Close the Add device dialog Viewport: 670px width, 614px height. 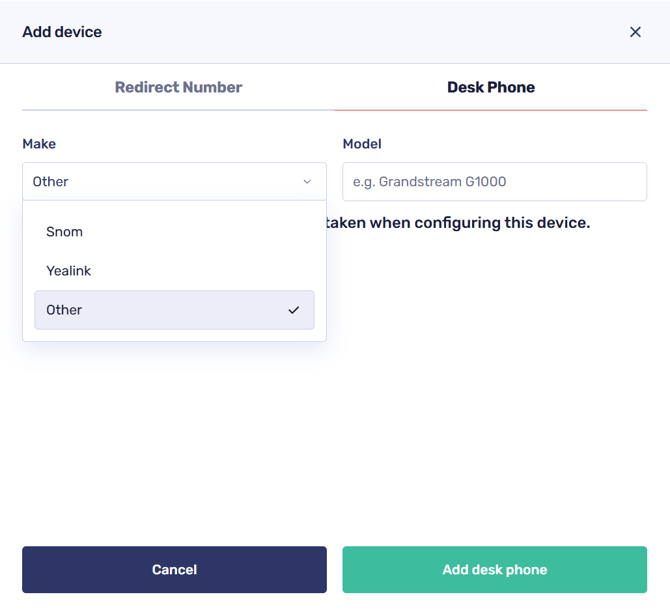click(x=635, y=32)
